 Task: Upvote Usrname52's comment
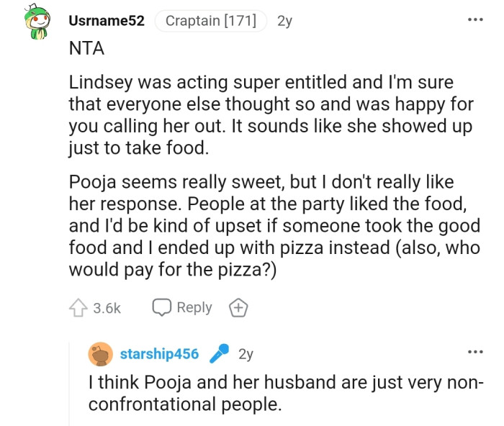tap(78, 308)
